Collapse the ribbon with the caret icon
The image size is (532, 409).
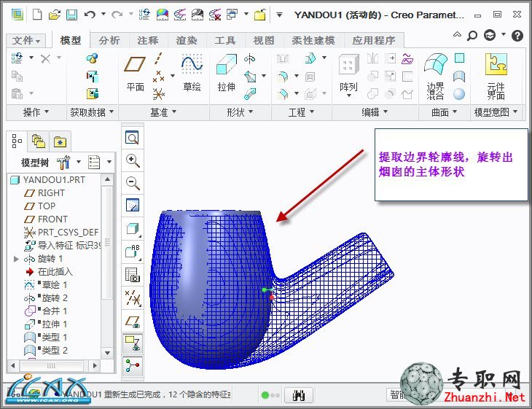pos(457,34)
